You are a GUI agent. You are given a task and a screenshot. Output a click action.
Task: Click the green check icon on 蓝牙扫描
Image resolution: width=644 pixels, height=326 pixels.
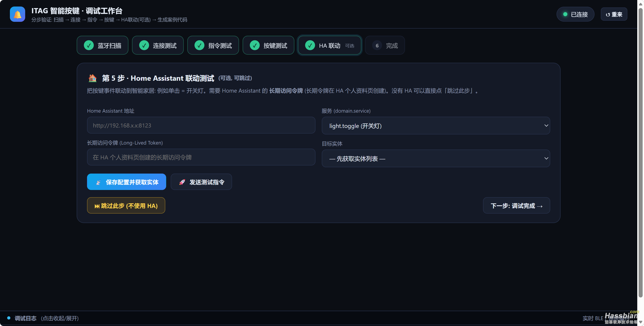(x=89, y=45)
